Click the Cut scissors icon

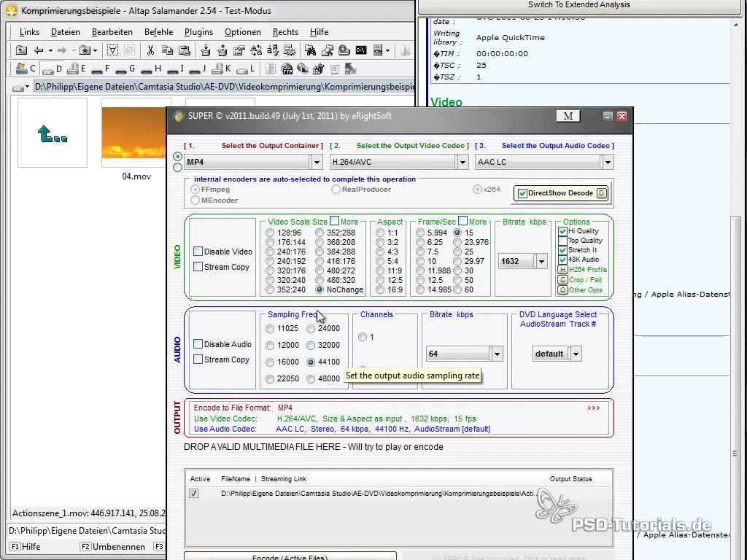point(150,50)
